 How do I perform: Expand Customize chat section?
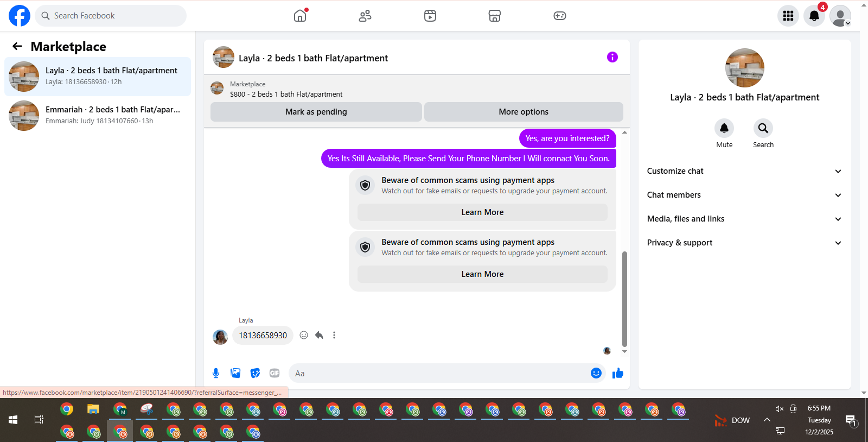[744, 171]
